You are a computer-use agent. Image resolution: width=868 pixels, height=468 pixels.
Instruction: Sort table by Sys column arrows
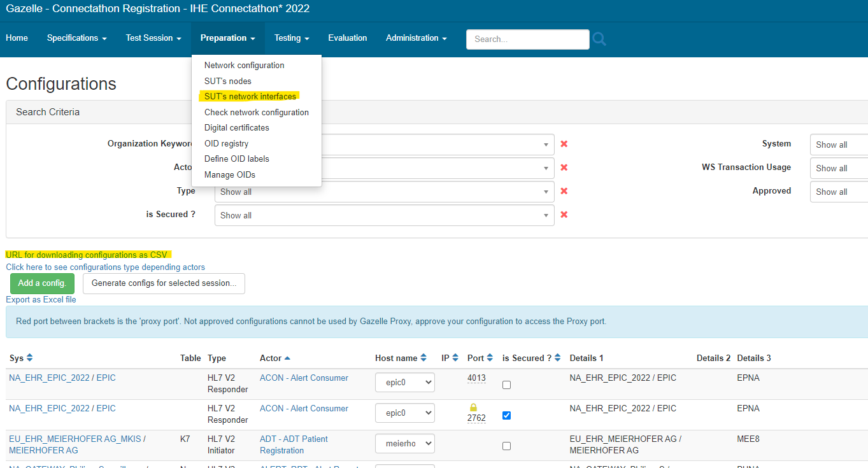30,358
